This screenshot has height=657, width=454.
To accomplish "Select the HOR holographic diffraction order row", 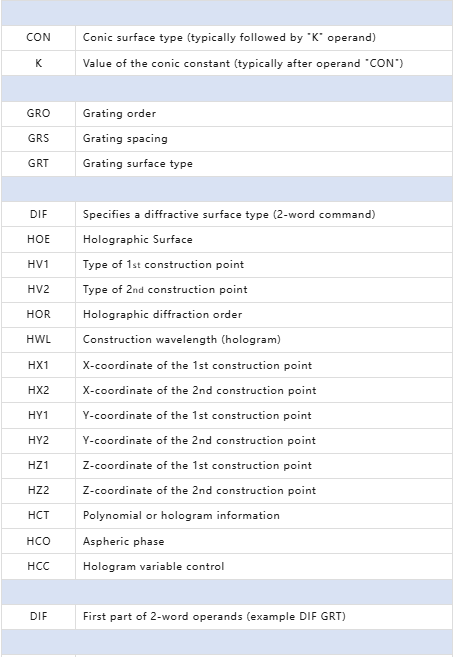I will tap(227, 315).
